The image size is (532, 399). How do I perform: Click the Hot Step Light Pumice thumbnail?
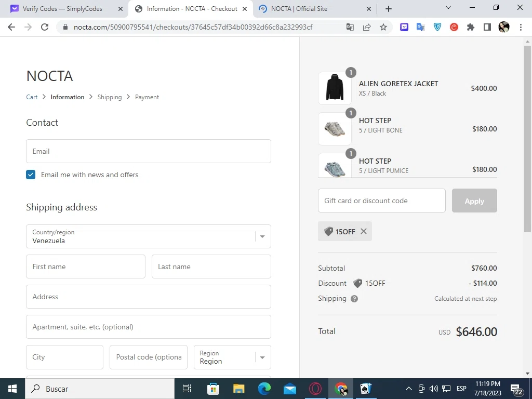[x=335, y=166]
